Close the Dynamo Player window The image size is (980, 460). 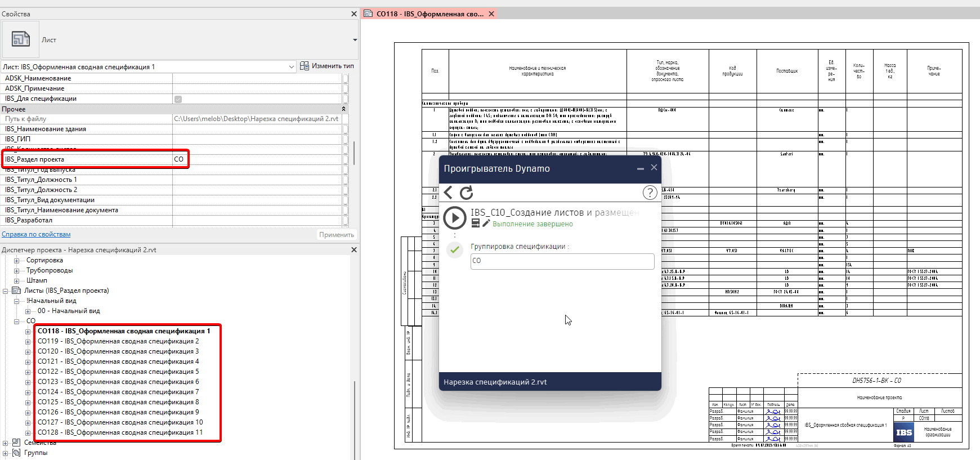[654, 168]
